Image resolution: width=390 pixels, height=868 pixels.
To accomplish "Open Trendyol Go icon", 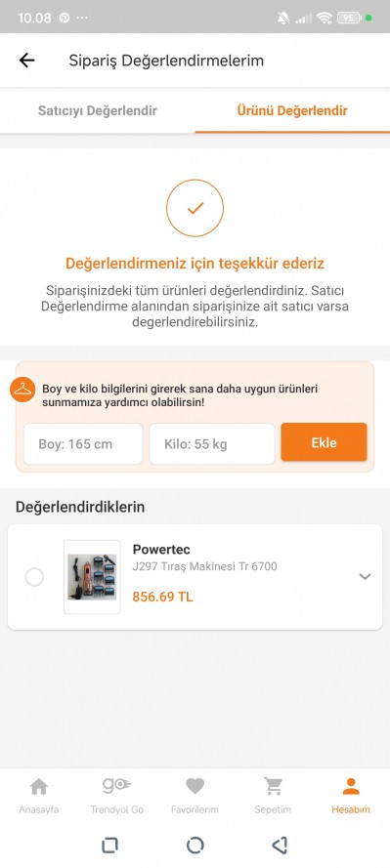I will pyautogui.click(x=117, y=785).
